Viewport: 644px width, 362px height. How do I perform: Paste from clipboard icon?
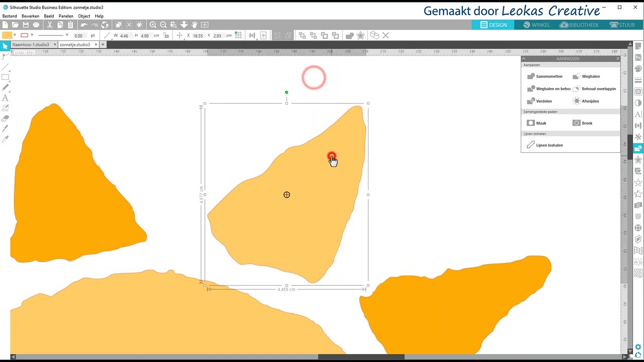coord(70,25)
